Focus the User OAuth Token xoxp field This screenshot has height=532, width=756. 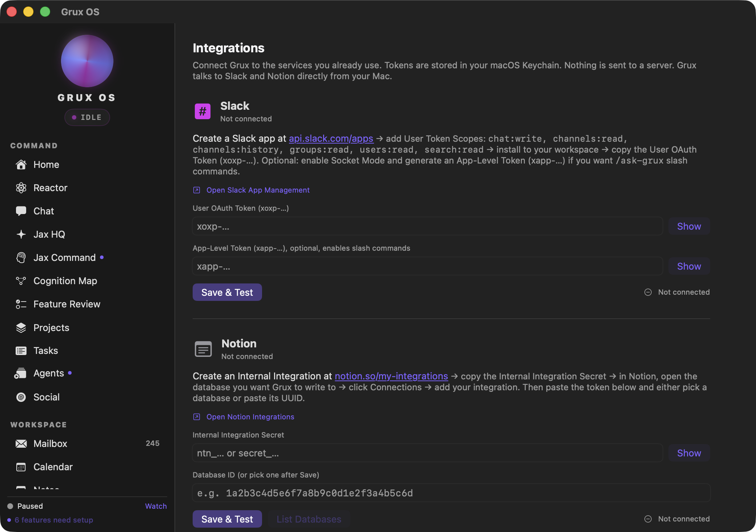[x=428, y=226]
